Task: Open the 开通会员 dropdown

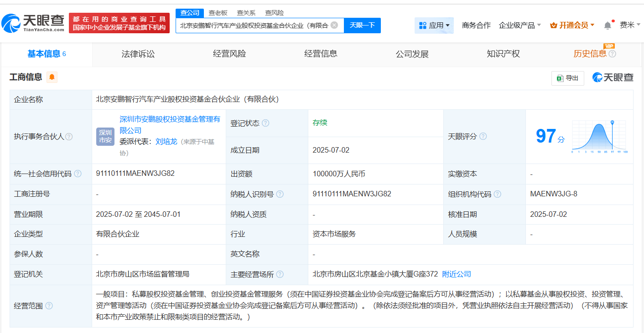Action: pos(572,26)
